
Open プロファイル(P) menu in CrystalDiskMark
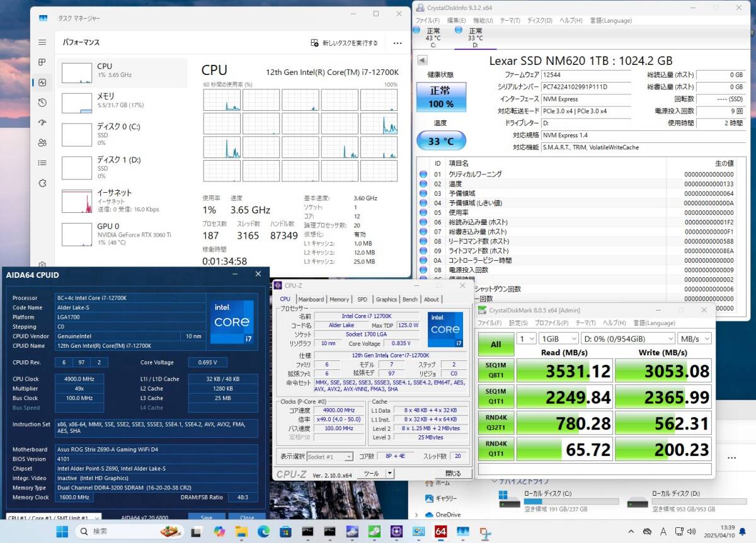(x=553, y=323)
